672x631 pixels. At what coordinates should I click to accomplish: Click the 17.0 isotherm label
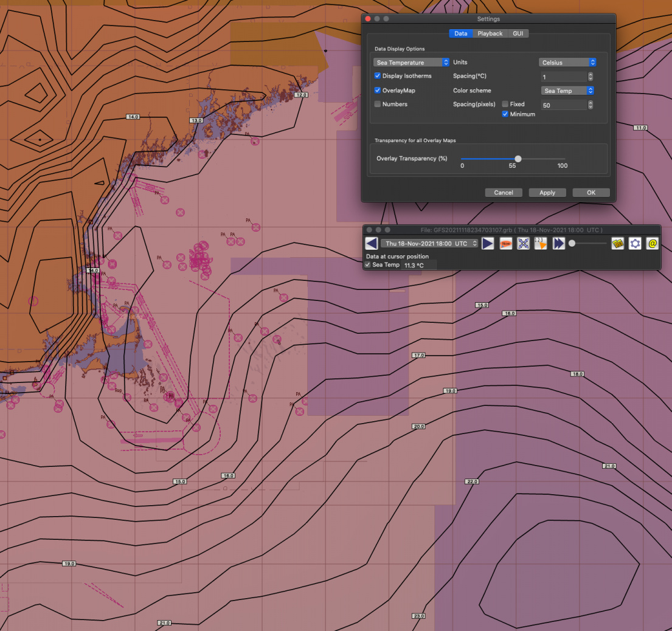coord(419,356)
